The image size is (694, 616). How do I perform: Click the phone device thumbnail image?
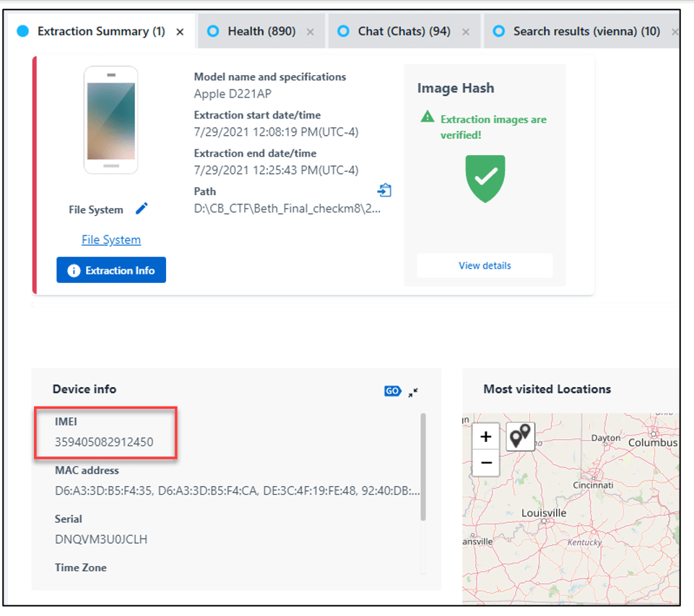(x=111, y=120)
